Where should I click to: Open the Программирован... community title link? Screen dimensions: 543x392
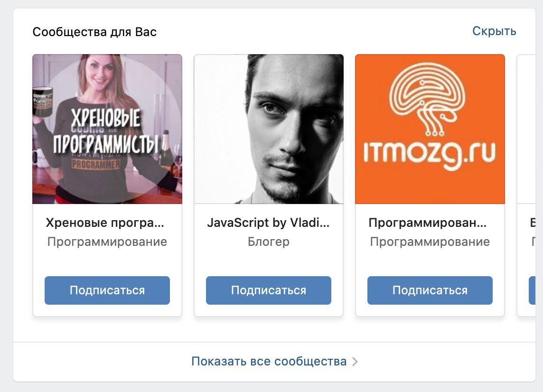tap(428, 223)
